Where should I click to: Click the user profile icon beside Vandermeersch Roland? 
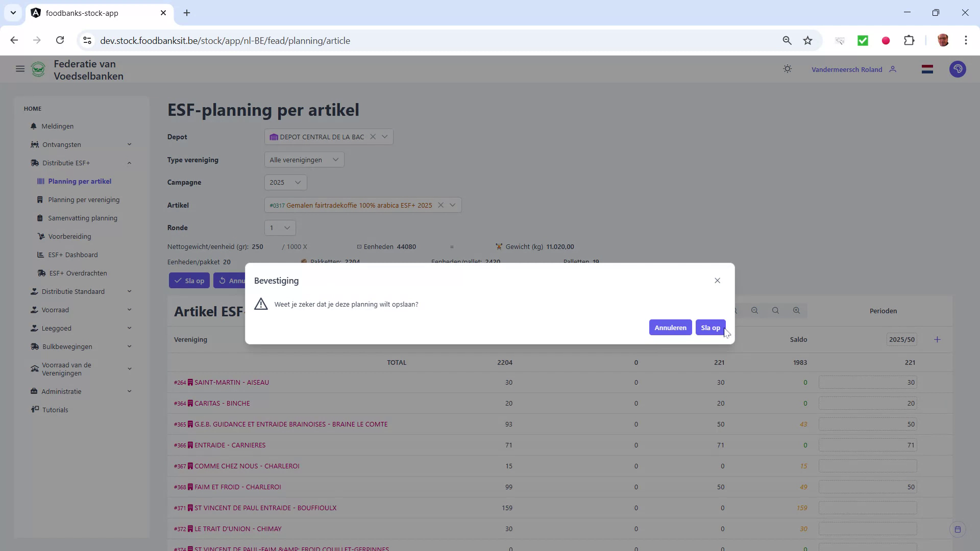point(894,69)
